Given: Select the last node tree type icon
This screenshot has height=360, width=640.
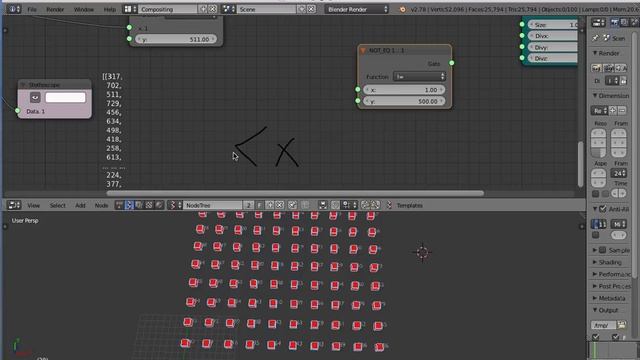Looking at the screenshot, I should 159,205.
